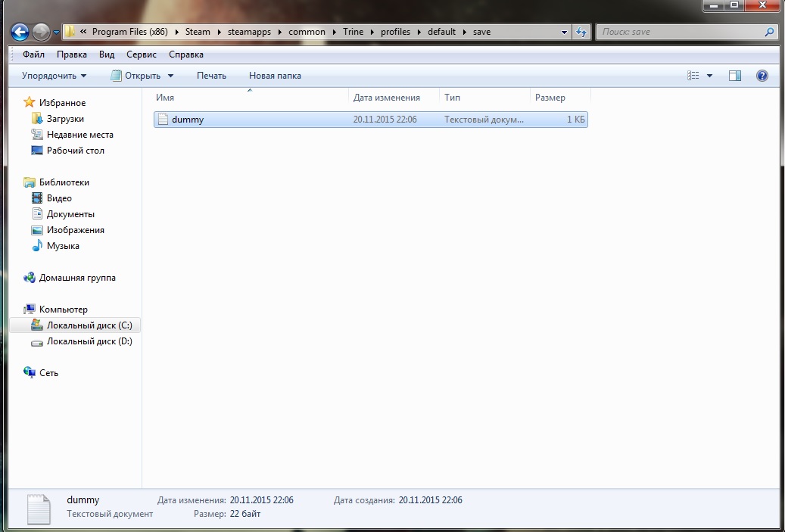Expand arrow after Trine breadcrumb
This screenshot has height=532, width=785.
click(x=372, y=32)
